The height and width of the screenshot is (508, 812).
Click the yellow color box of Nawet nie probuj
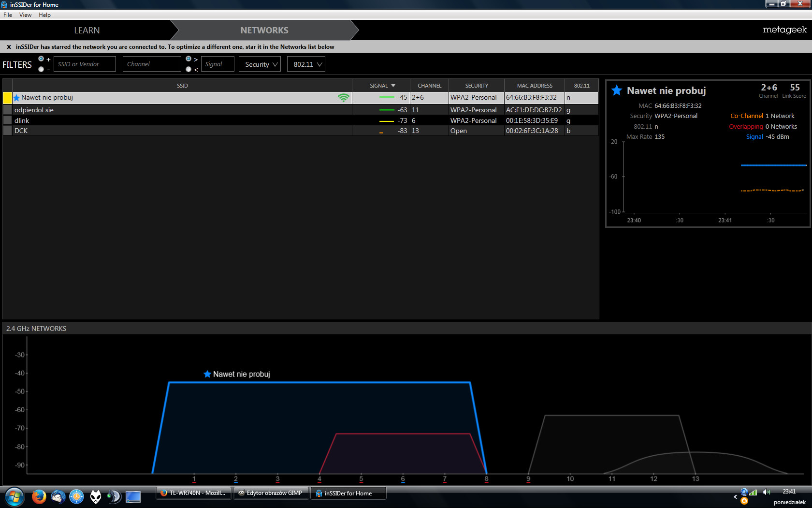[8, 98]
